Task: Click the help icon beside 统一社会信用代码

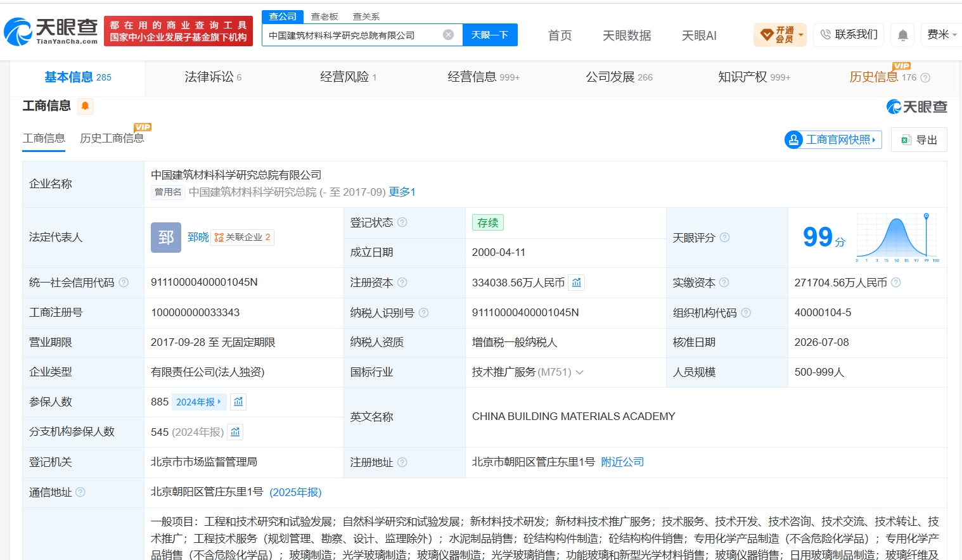Action: 124,283
